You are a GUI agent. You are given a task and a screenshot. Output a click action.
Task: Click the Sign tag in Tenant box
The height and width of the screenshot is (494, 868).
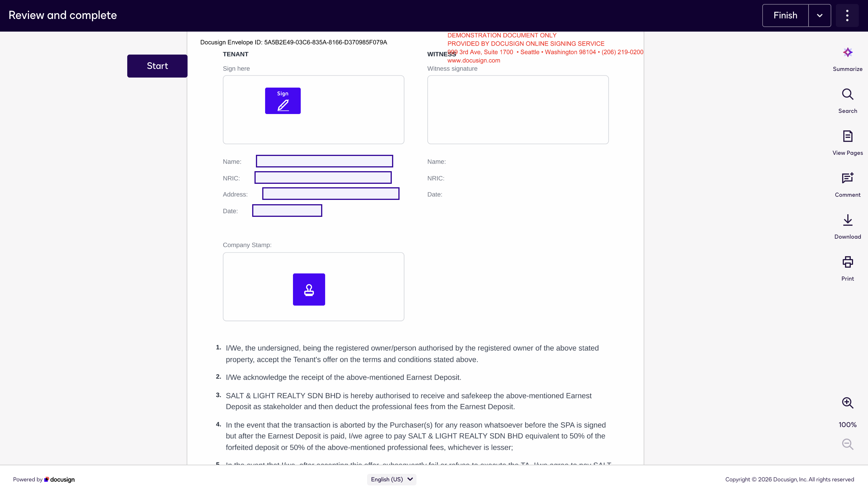pyautogui.click(x=283, y=101)
